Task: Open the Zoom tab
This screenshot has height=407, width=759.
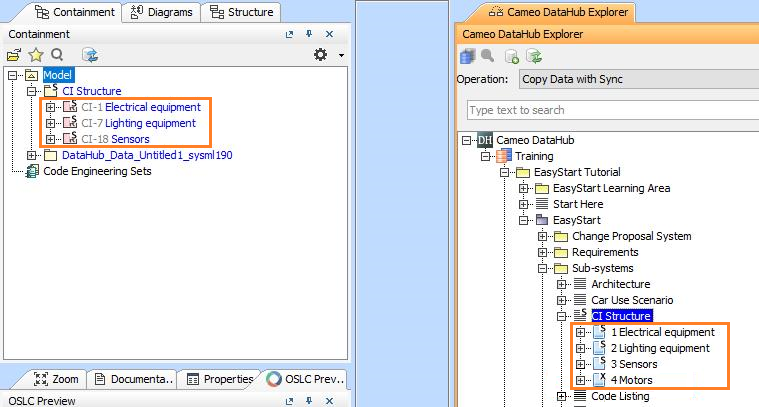Action: (x=56, y=379)
